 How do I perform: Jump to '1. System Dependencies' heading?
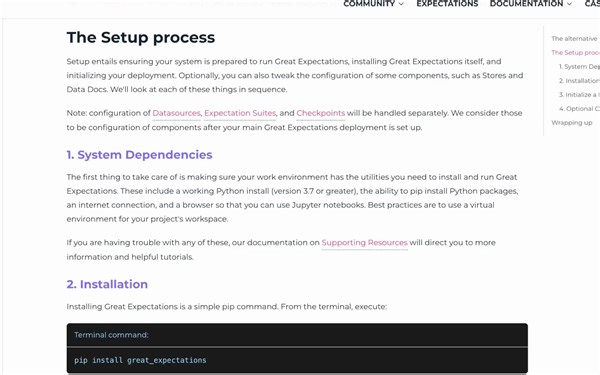click(139, 155)
